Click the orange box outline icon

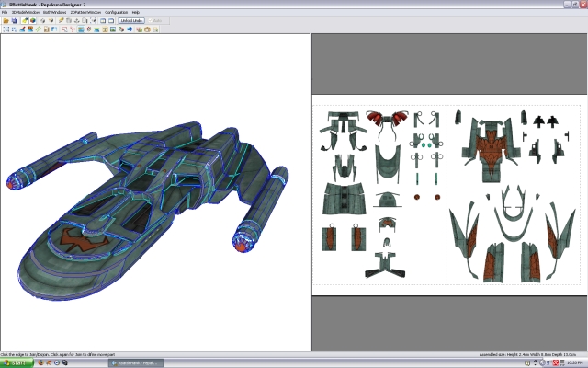click(x=147, y=29)
